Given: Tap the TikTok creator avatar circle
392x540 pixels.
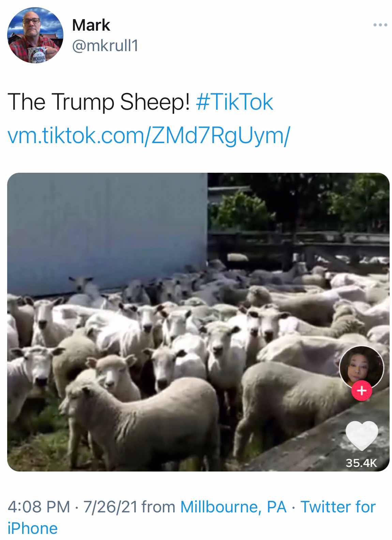Looking at the screenshot, I should (x=362, y=367).
